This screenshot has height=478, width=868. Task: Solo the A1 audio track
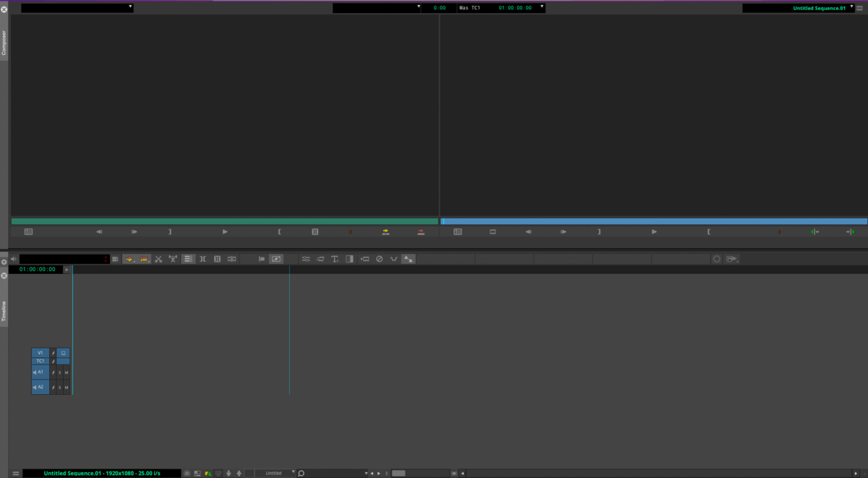click(x=60, y=372)
